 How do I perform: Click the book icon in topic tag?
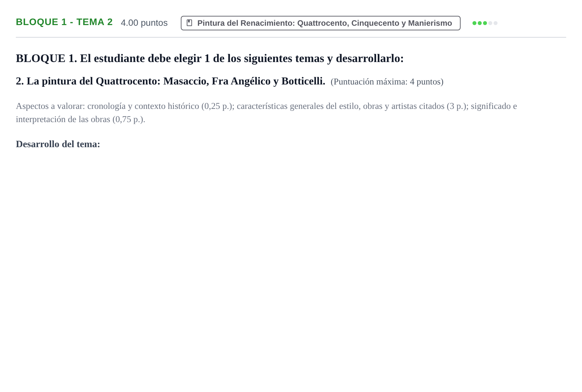tap(189, 23)
